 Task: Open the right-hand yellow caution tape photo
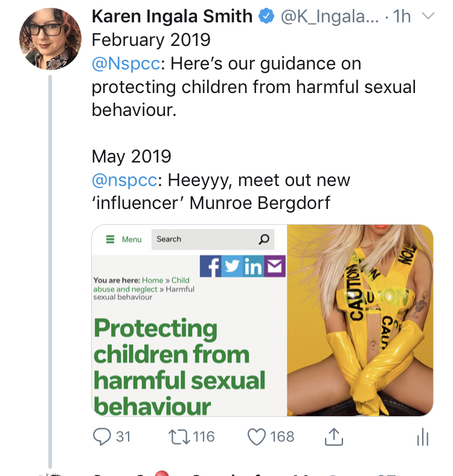click(x=360, y=320)
